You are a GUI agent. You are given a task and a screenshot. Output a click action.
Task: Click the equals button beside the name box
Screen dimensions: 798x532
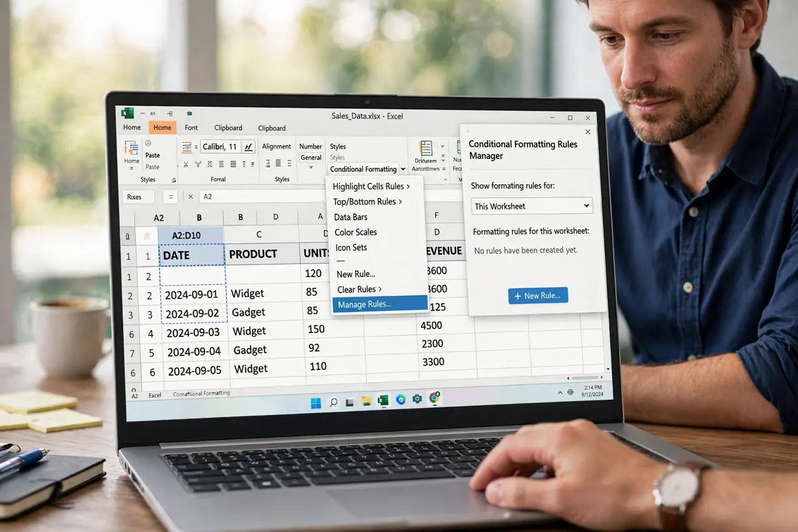(x=170, y=197)
